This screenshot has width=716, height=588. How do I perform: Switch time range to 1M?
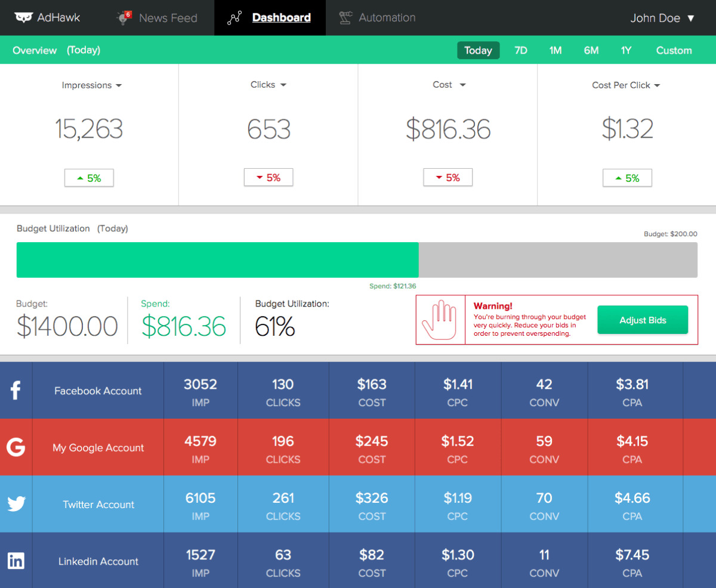point(555,51)
